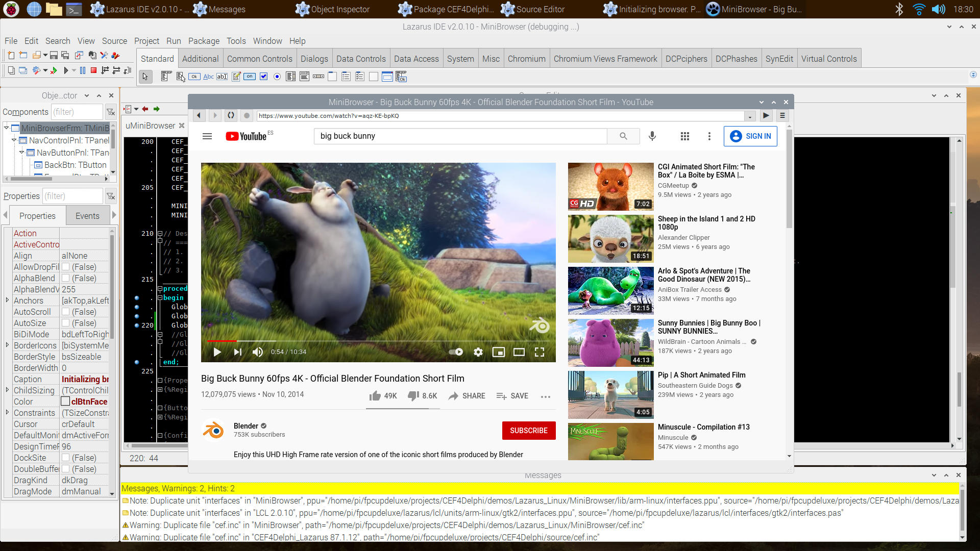
Task: Click the Pause debugging icon
Action: (x=82, y=70)
